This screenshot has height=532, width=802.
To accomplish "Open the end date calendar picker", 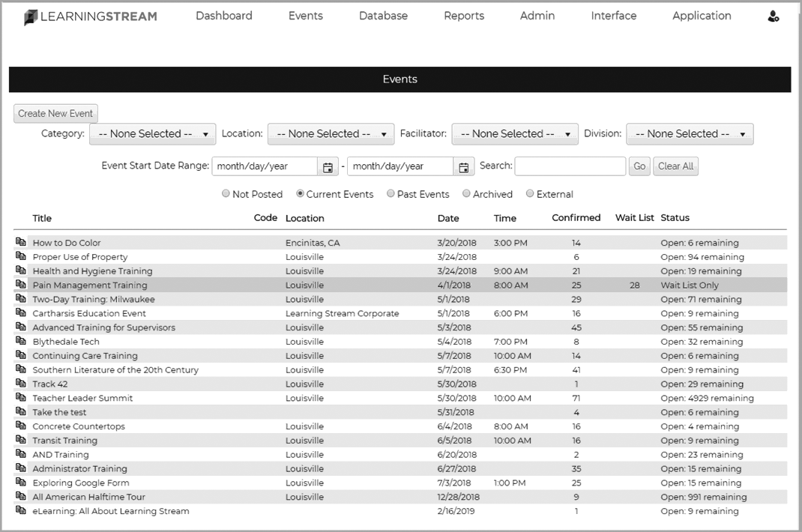I will pos(463,167).
